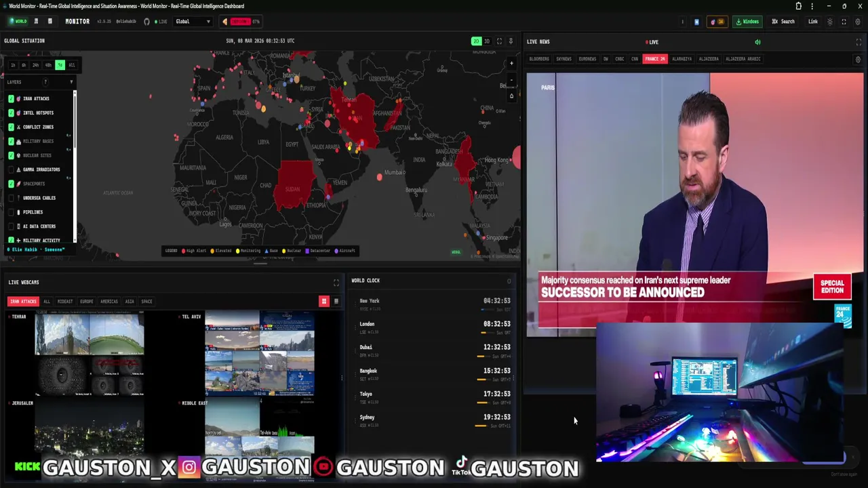This screenshot has height=488, width=868.
Task: Set map time range to 7d
Action: [x=60, y=65]
